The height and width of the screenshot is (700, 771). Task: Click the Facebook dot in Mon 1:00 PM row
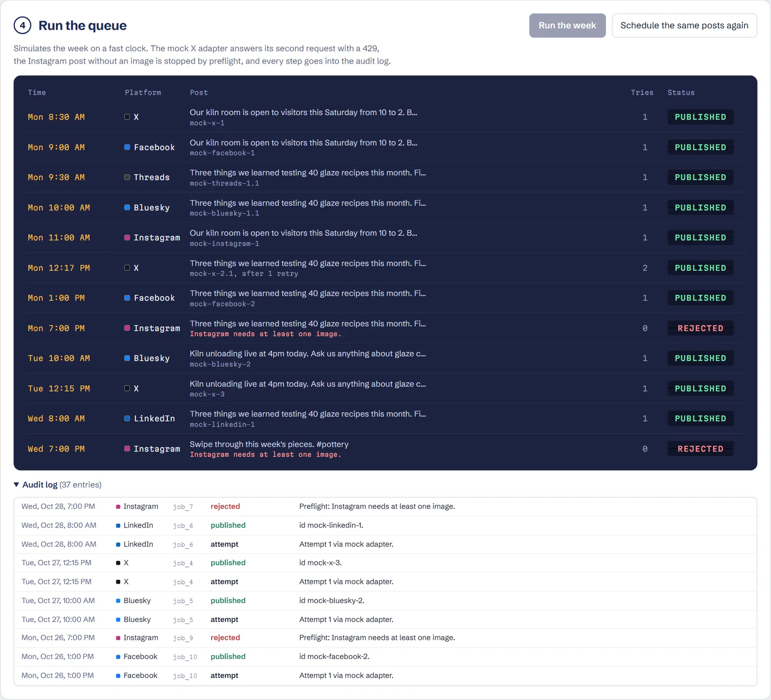point(127,298)
